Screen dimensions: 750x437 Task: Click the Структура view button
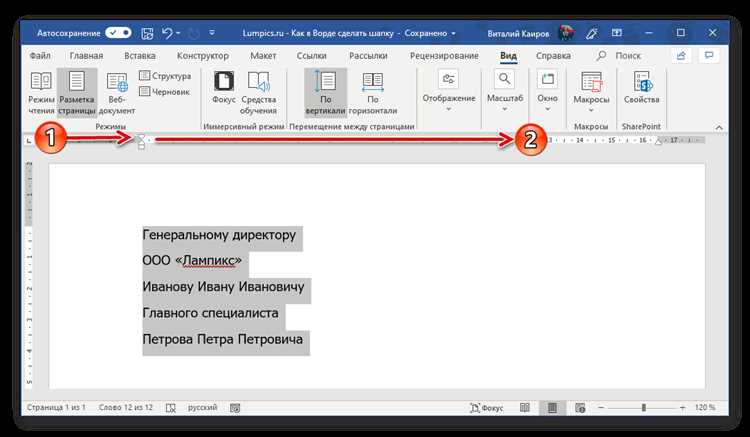(165, 76)
